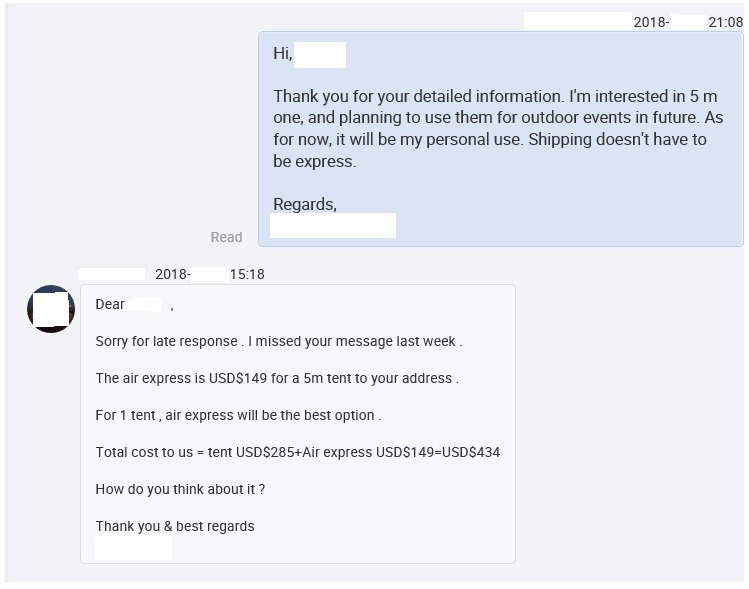Click the "Thank you & best regards" line
Screen dimensions: 749x589
click(x=175, y=526)
